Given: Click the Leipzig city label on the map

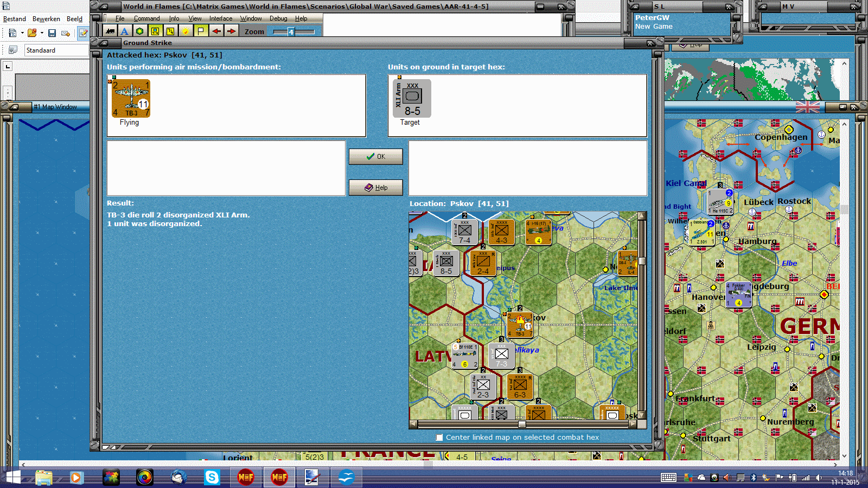Looking at the screenshot, I should click(x=762, y=347).
